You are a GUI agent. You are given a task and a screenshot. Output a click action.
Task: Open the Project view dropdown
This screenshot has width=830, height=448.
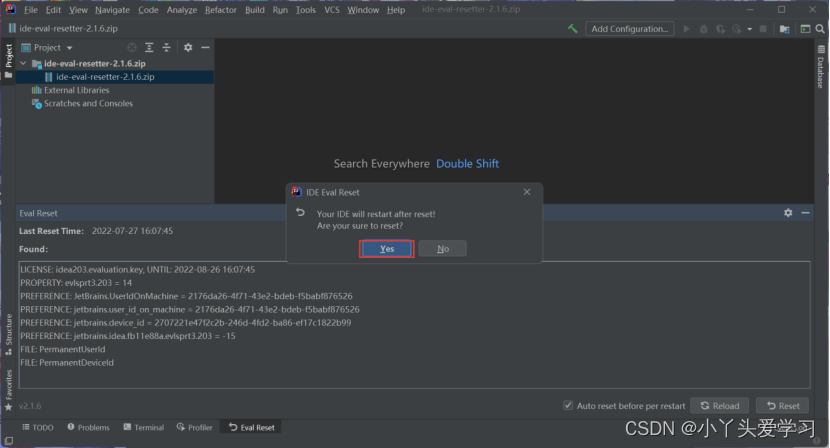pos(47,48)
